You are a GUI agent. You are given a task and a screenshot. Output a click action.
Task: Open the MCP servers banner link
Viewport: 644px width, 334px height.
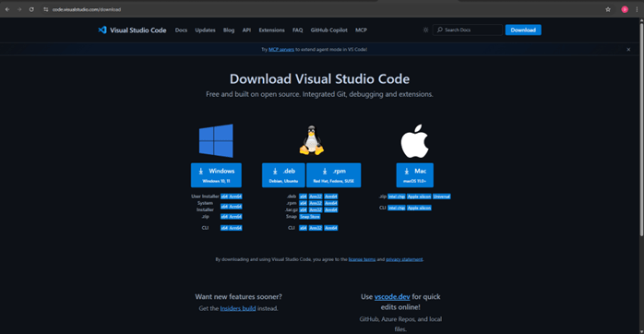point(281,49)
